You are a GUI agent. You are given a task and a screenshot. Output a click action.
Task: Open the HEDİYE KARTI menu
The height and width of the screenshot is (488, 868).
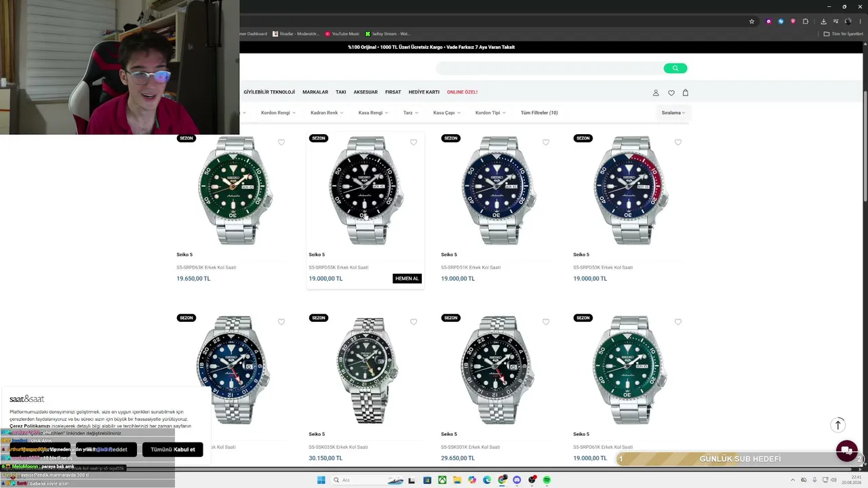click(424, 92)
